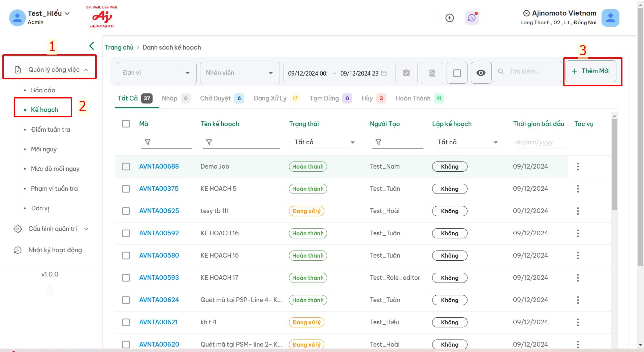Click the Test_Hiếu user avatar icon

18,18
